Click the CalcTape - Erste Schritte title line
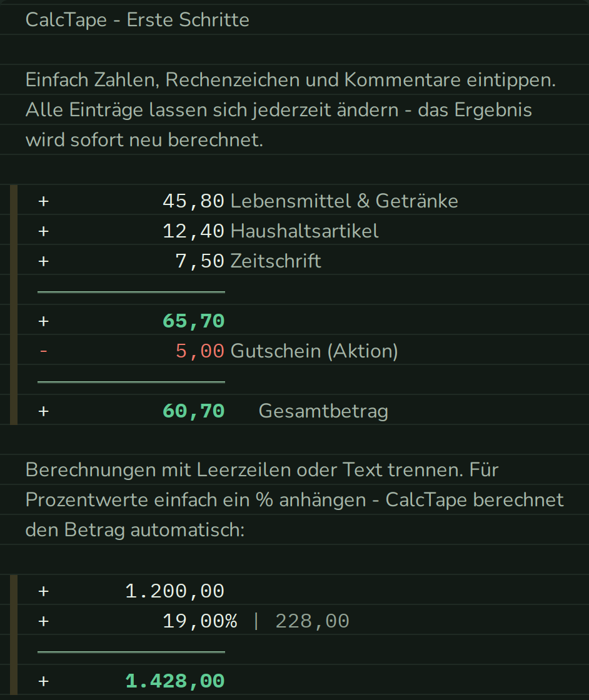The width and height of the screenshot is (589, 700). 137,20
